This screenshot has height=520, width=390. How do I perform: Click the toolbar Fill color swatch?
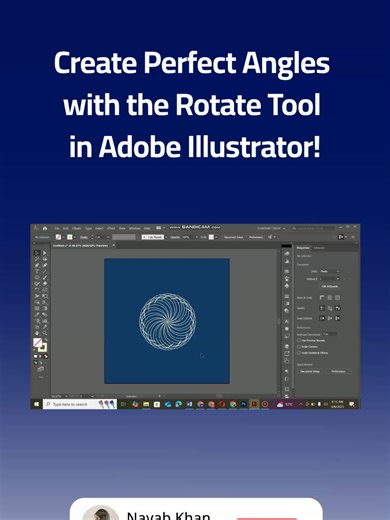click(x=37, y=342)
